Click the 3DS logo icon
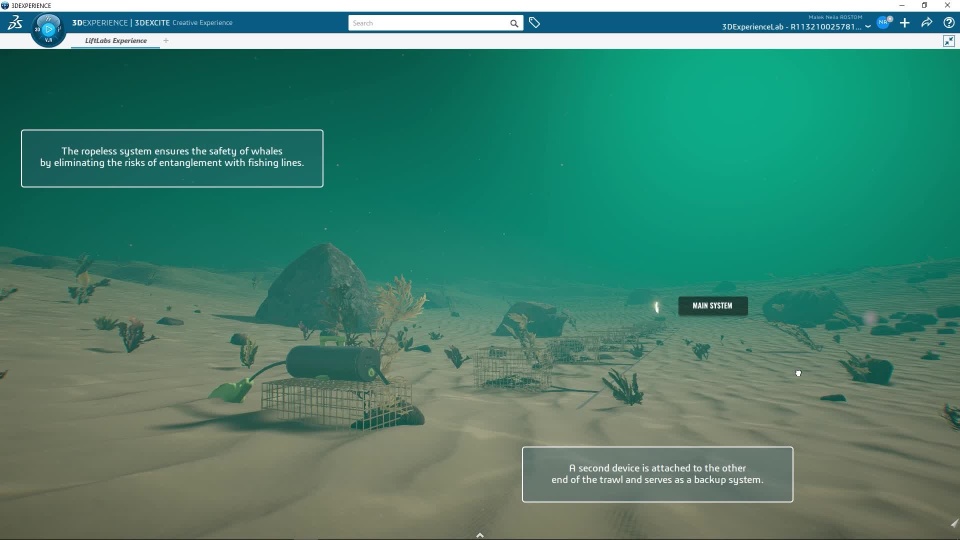The height and width of the screenshot is (540, 960). [x=15, y=23]
